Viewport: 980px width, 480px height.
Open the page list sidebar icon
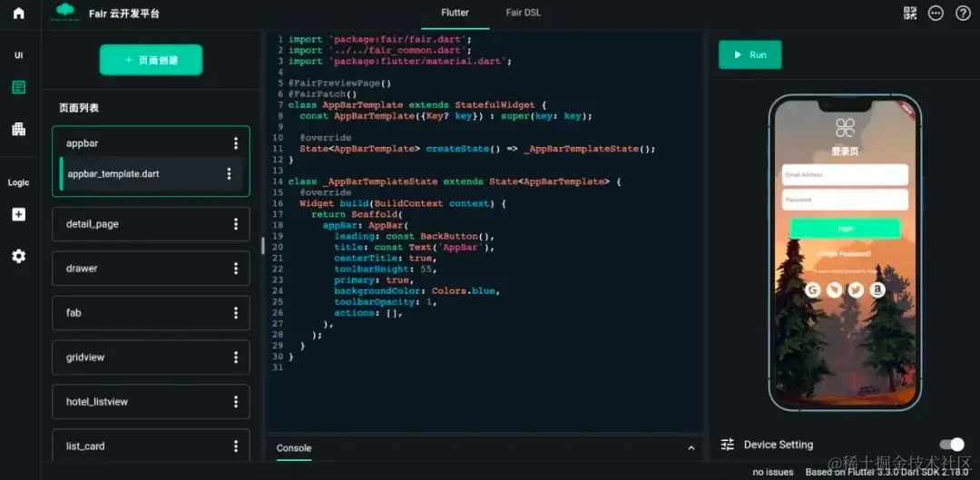click(x=19, y=87)
